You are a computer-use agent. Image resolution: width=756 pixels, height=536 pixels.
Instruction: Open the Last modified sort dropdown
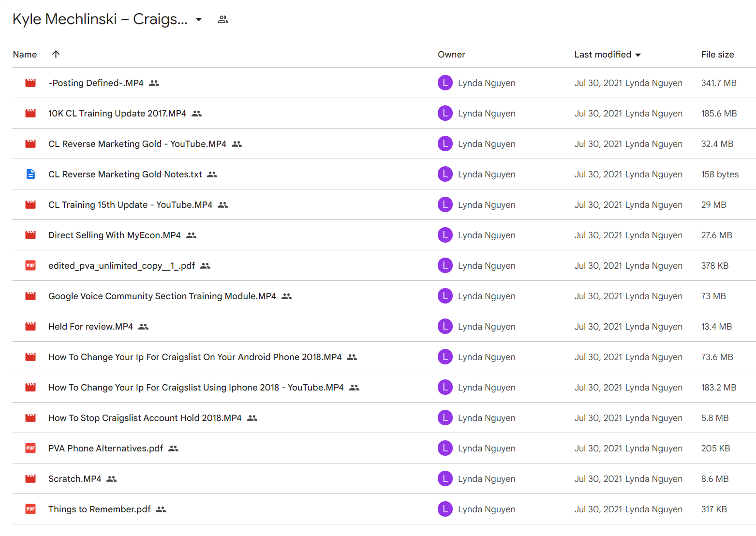pyautogui.click(x=608, y=55)
